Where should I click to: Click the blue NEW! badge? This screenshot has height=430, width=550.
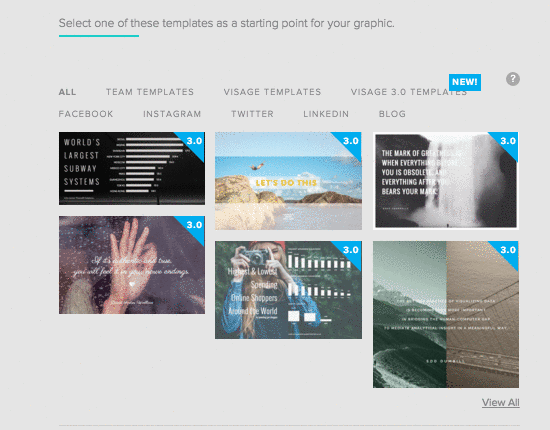point(465,82)
